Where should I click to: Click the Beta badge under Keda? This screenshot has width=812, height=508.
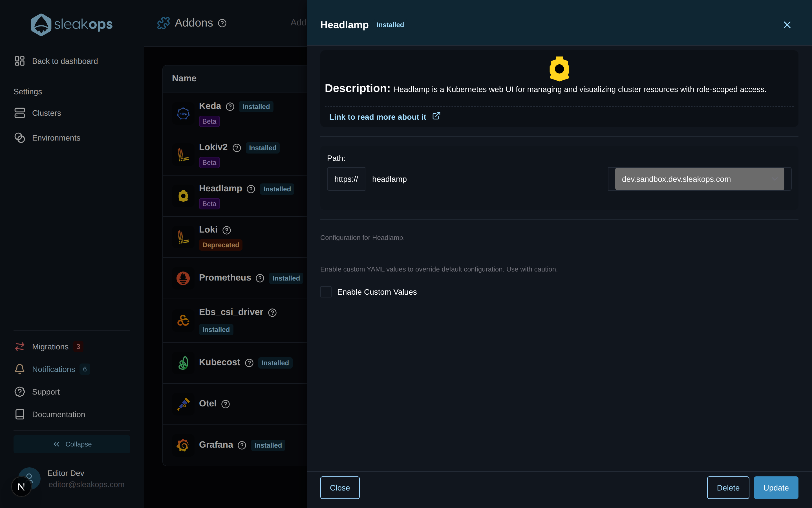click(209, 121)
